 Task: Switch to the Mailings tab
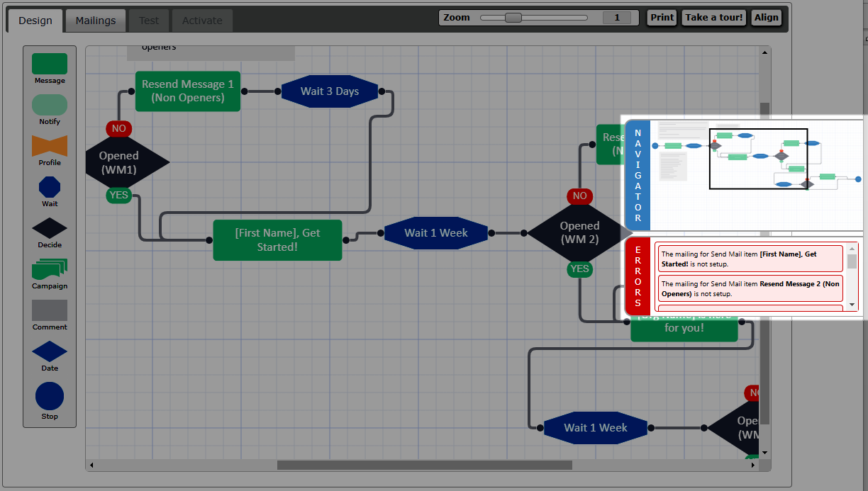pos(96,21)
